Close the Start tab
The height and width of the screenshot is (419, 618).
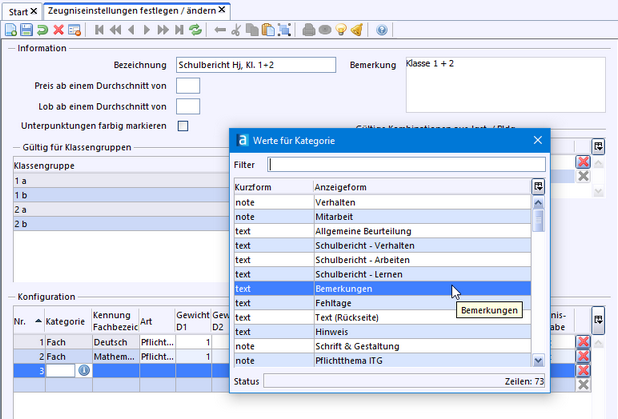tap(34, 11)
